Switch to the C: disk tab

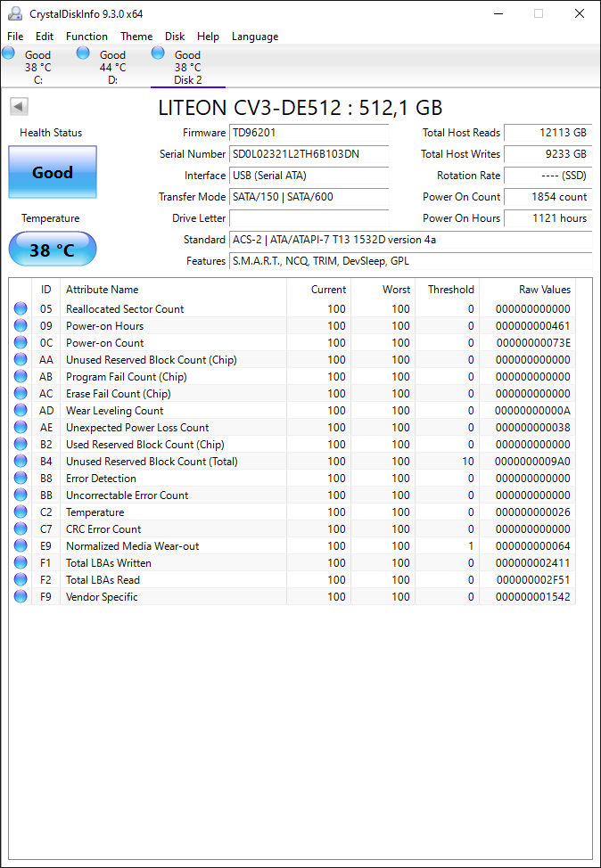pyautogui.click(x=37, y=67)
